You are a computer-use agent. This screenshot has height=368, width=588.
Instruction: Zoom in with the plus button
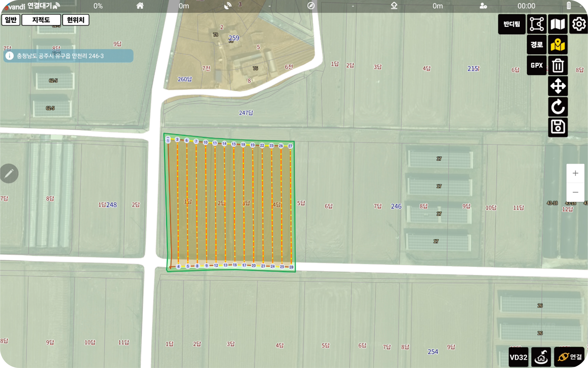[x=575, y=173]
